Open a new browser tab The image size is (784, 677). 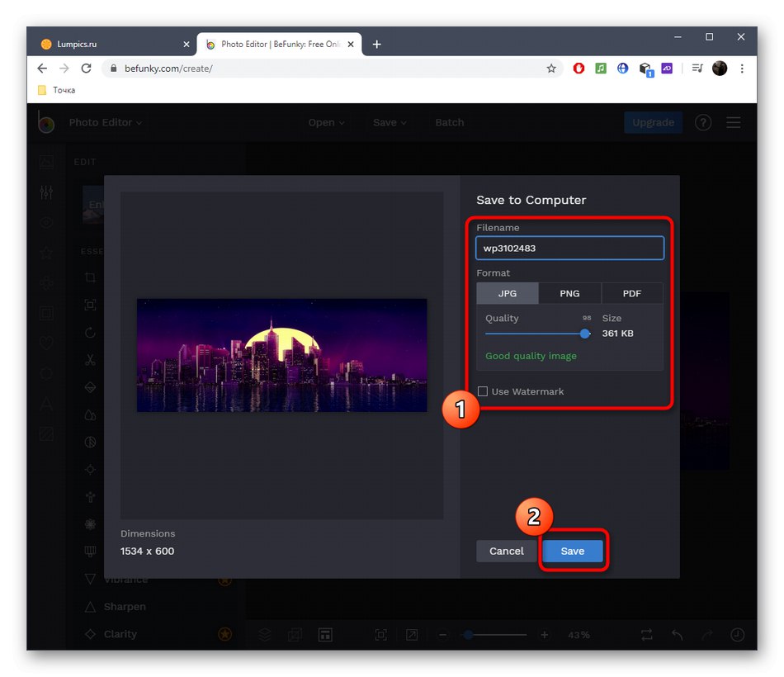pos(376,45)
